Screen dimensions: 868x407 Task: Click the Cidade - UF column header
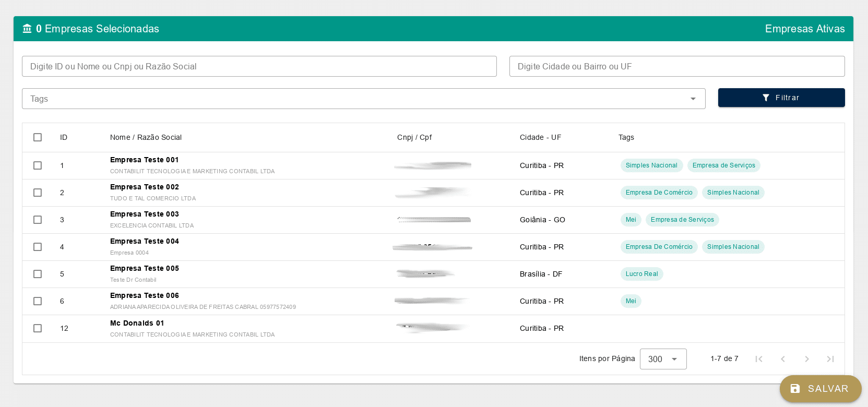540,137
